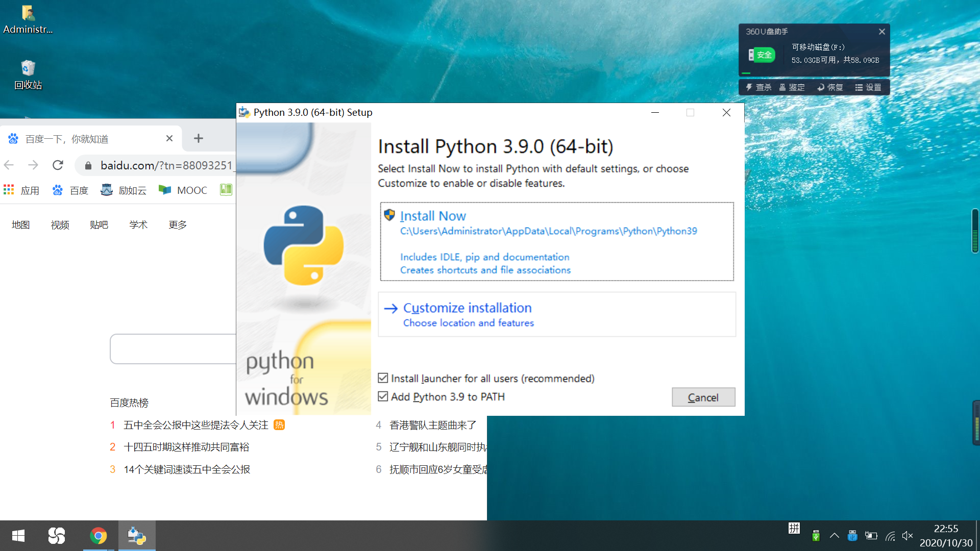Toggle the volume mute tray icon
Screen dimensions: 980x551
(x=907, y=536)
